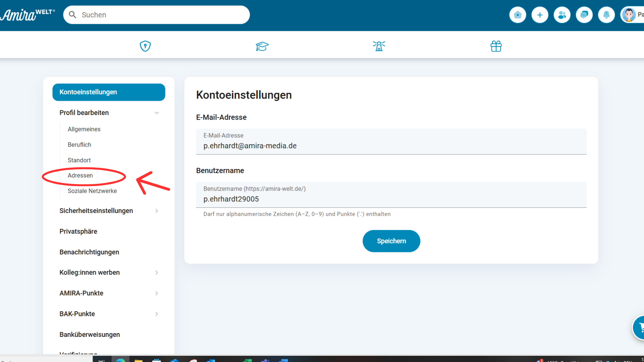Expand the Sicherheitseinstellungen chevron
Image resolution: width=644 pixels, height=362 pixels.
tap(157, 211)
